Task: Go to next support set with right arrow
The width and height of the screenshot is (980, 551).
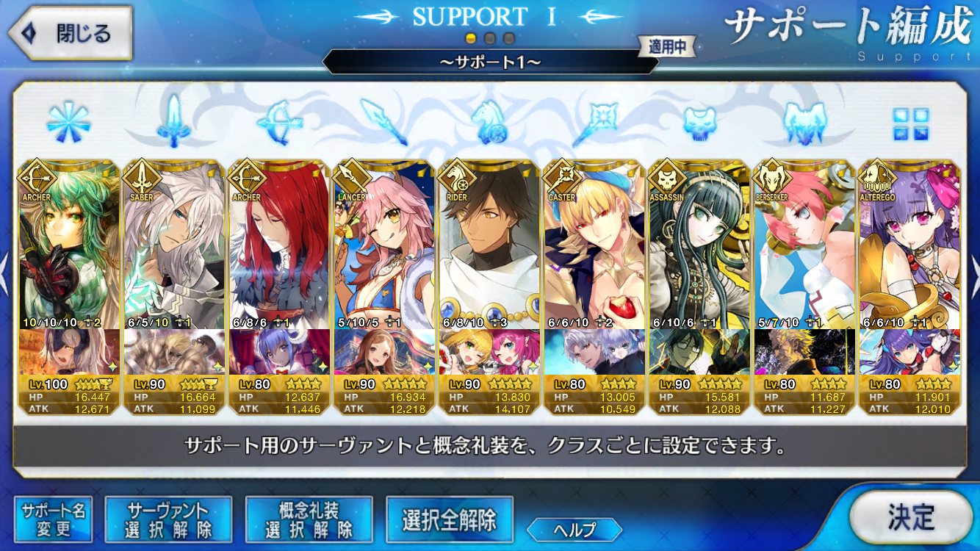Action: (973, 270)
